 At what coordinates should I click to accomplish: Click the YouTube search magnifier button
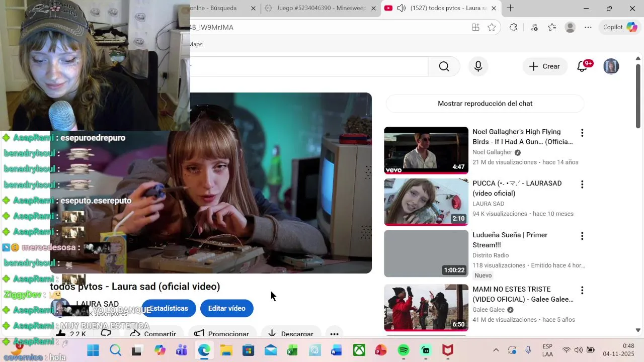444,66
